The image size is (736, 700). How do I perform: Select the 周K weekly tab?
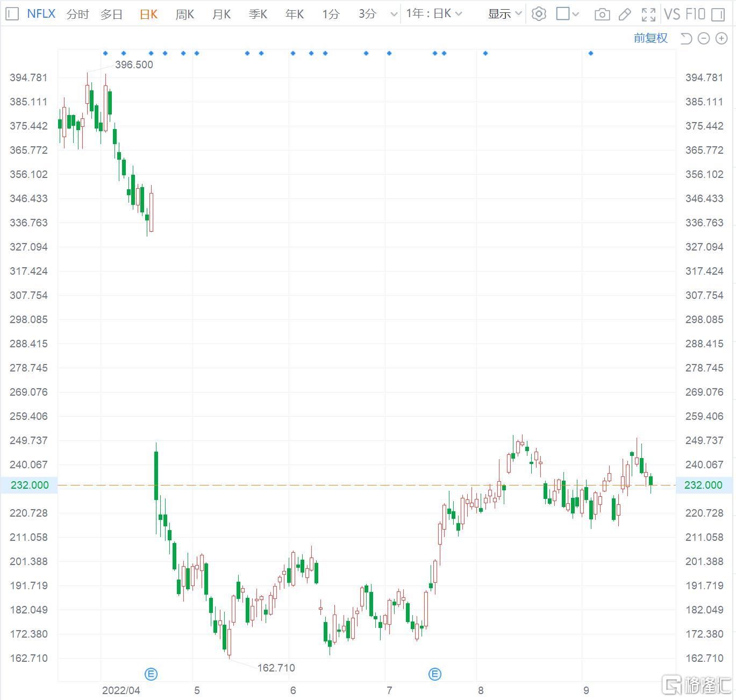184,14
